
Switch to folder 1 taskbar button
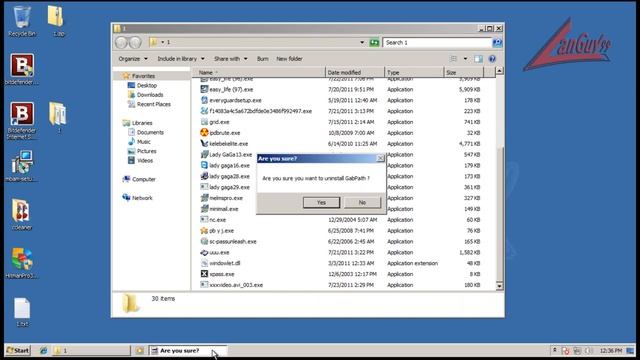point(91,350)
